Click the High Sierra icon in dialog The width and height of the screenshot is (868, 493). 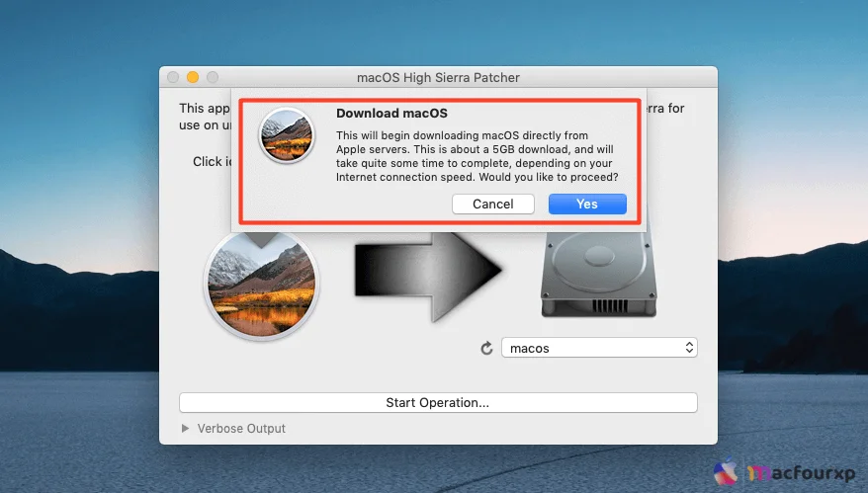tap(287, 135)
